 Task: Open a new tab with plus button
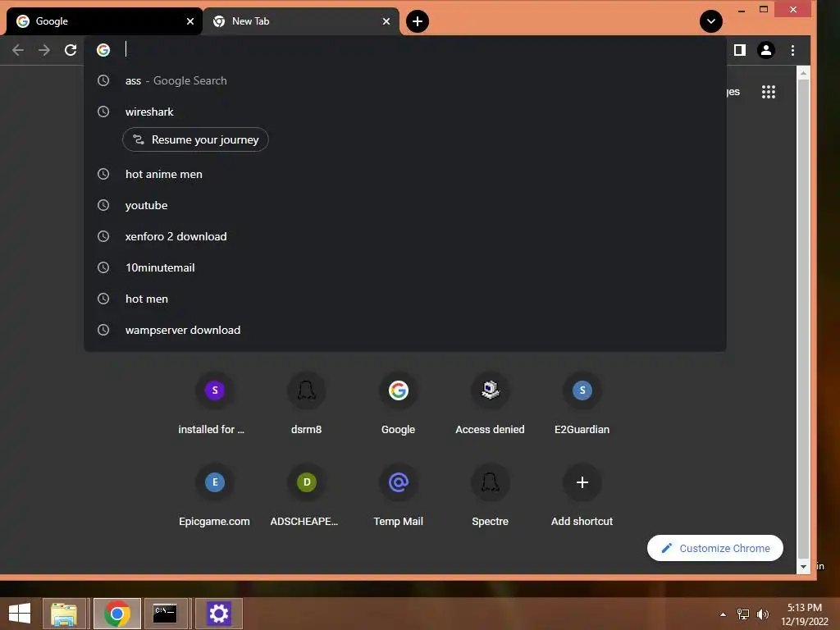click(418, 21)
